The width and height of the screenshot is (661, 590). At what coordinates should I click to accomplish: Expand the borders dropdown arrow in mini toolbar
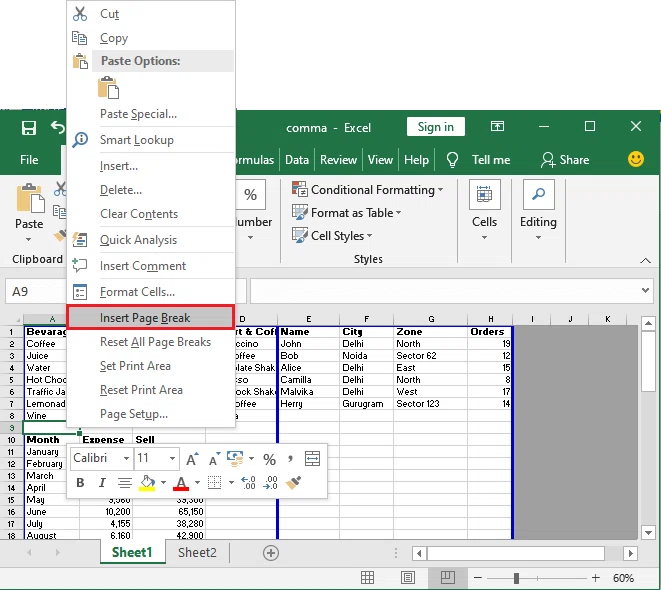pyautogui.click(x=231, y=483)
